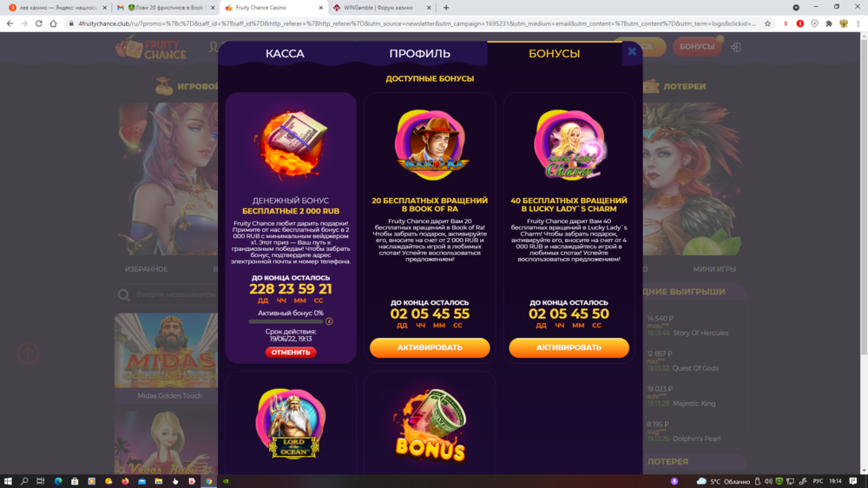The image size is (868, 488).
Task: Click the Lord of the Ocean bonus icon
Action: click(291, 425)
